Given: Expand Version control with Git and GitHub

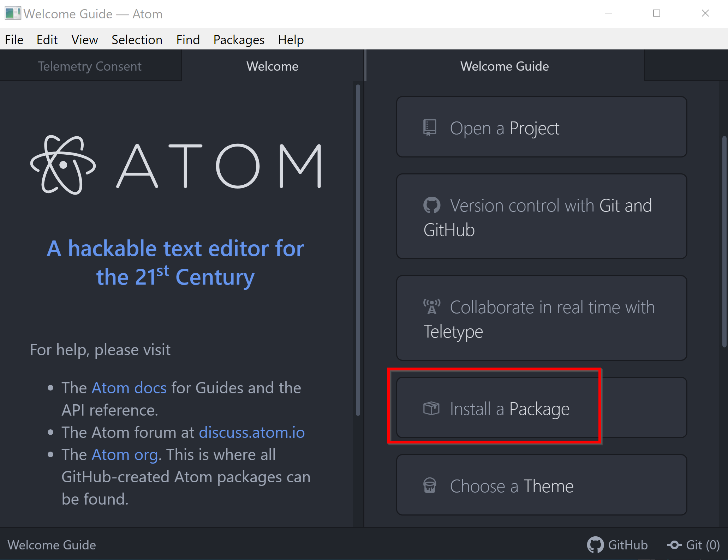Looking at the screenshot, I should tap(542, 216).
